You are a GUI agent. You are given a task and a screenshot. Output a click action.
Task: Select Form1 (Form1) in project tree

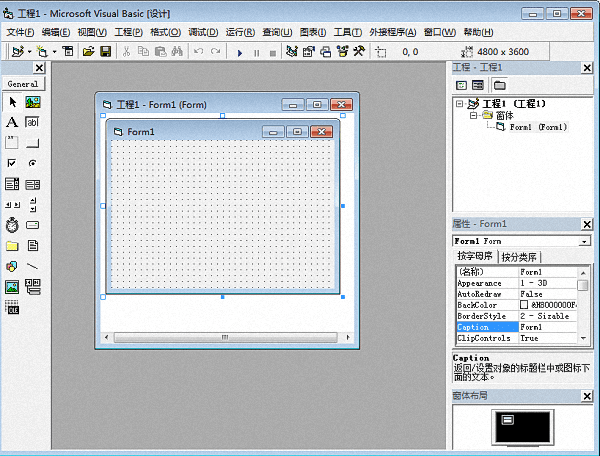pos(537,127)
